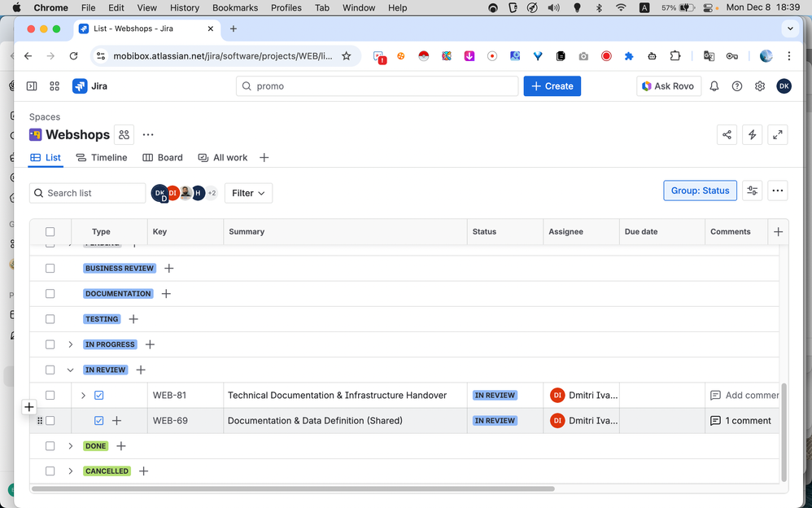
Task: Expand the In Progress group
Action: [x=71, y=344]
